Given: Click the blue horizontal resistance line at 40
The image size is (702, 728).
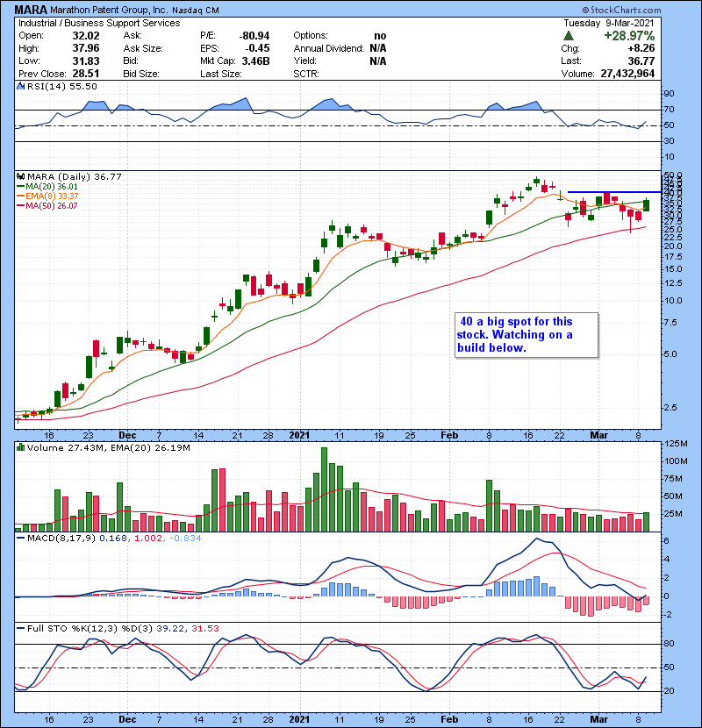Looking at the screenshot, I should pyautogui.click(x=614, y=192).
